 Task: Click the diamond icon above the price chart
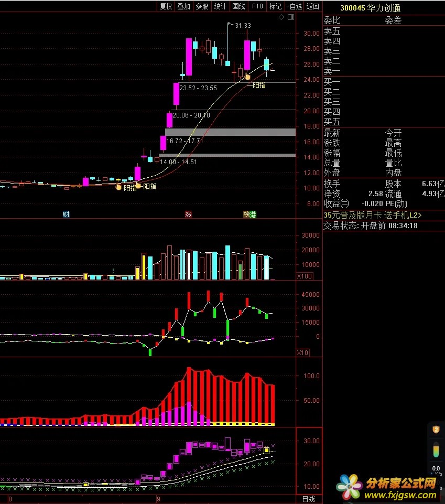tap(281, 17)
